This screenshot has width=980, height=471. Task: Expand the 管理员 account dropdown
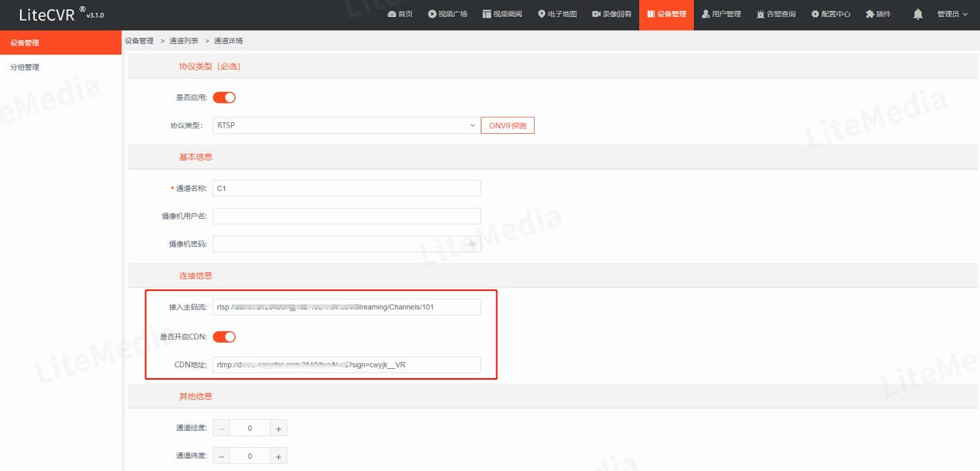tap(952, 14)
